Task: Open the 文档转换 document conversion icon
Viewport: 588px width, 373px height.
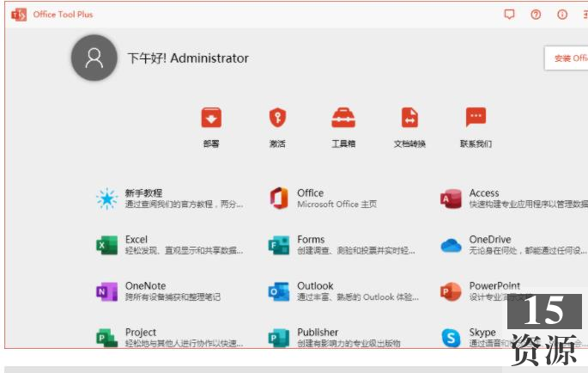Action: 409,118
